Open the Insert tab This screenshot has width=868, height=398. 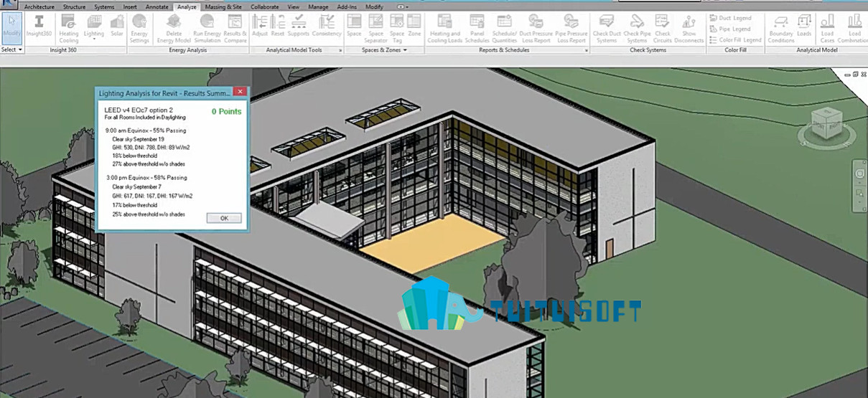pos(130,6)
